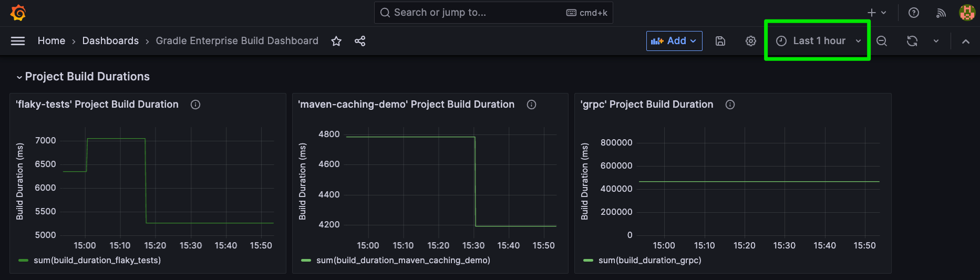Show info for the grpc panel
This screenshot has width=980, height=280.
pos(730,105)
